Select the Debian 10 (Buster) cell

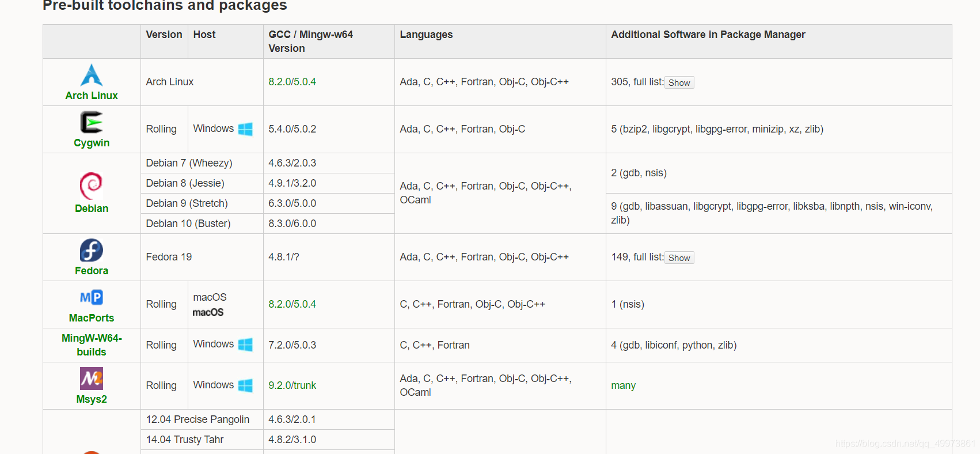point(202,224)
